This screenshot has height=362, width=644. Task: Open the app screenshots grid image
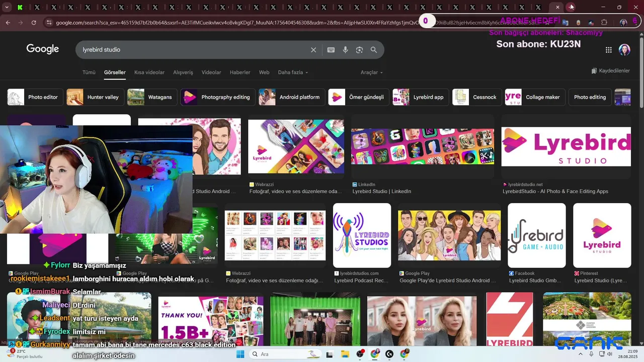tap(275, 235)
